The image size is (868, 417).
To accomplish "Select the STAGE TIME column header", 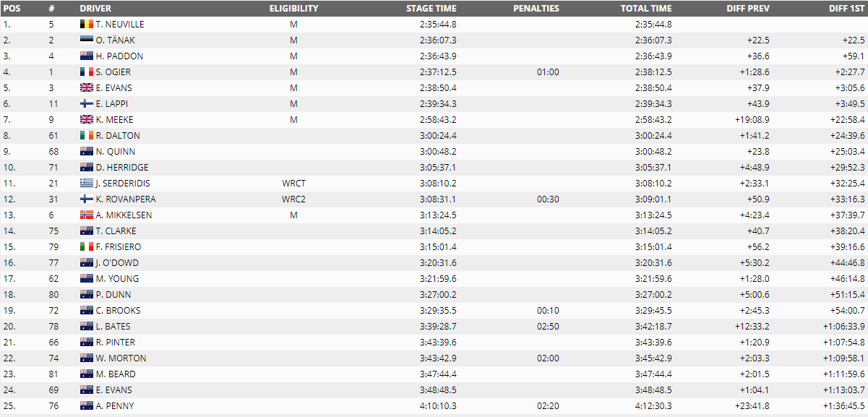I will point(431,9).
